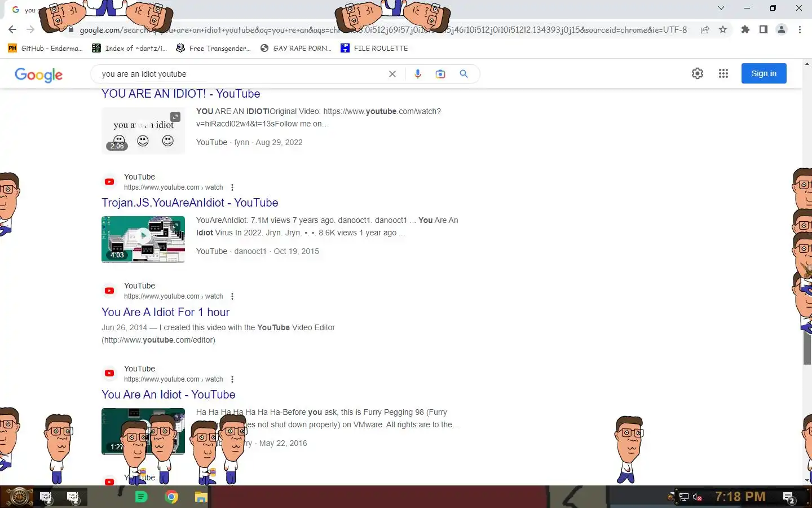Click the fynn channel name text
The image size is (812, 508).
click(241, 142)
